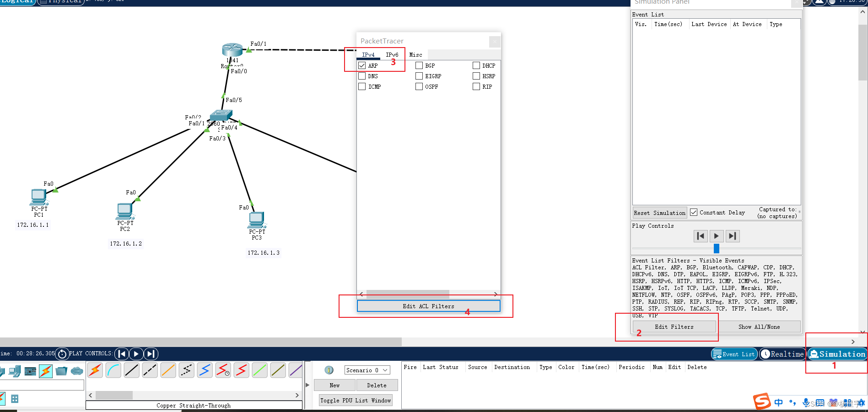Click the Multiuser connection cloud icon
868x412 pixels.
(x=77, y=370)
